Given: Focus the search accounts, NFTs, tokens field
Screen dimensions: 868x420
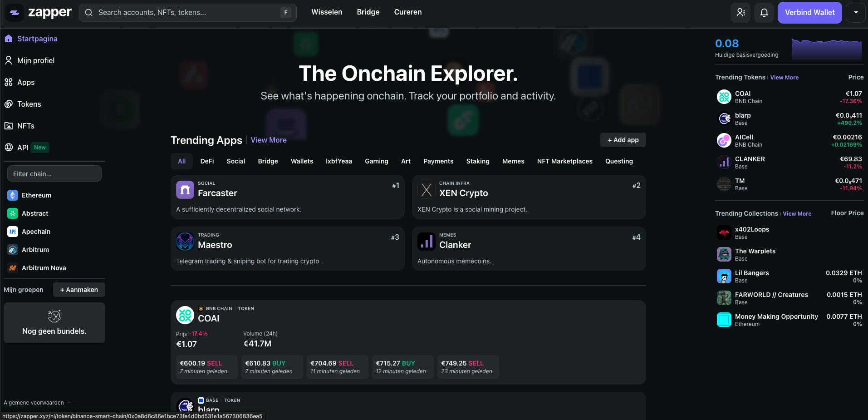Looking at the screenshot, I should (188, 13).
